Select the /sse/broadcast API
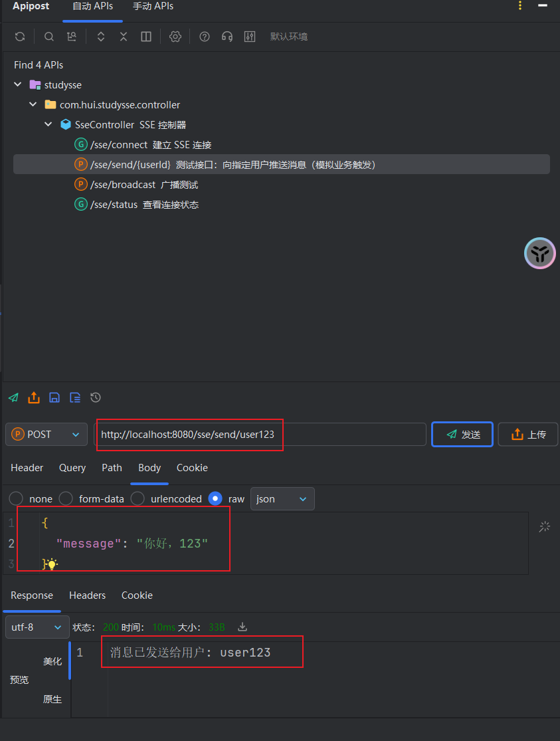Screen dimensions: 560x741 click(136, 184)
